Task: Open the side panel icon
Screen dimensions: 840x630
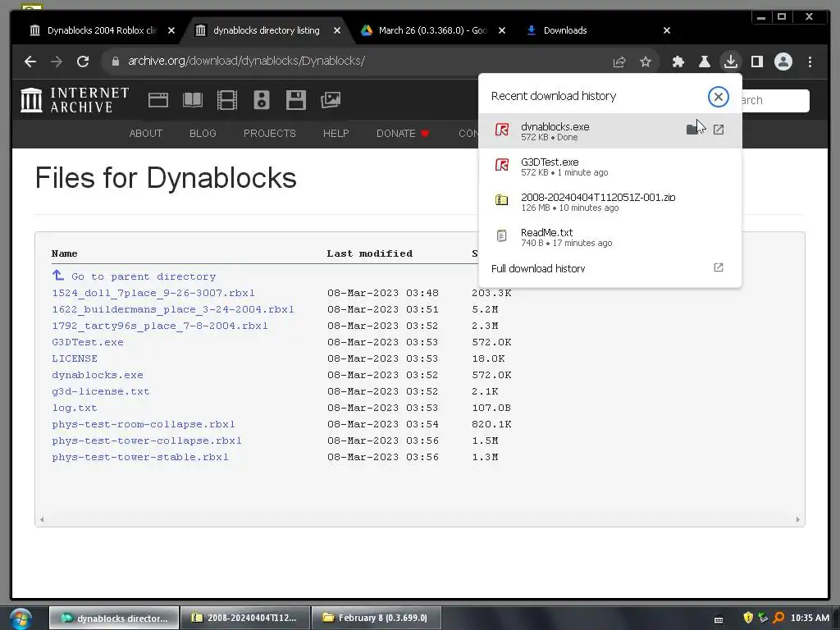Action: coord(757,62)
